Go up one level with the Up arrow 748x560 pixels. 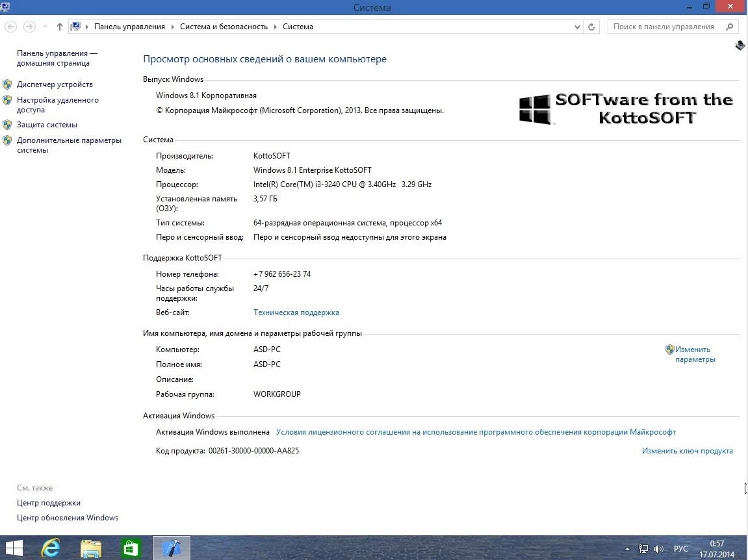tap(59, 27)
